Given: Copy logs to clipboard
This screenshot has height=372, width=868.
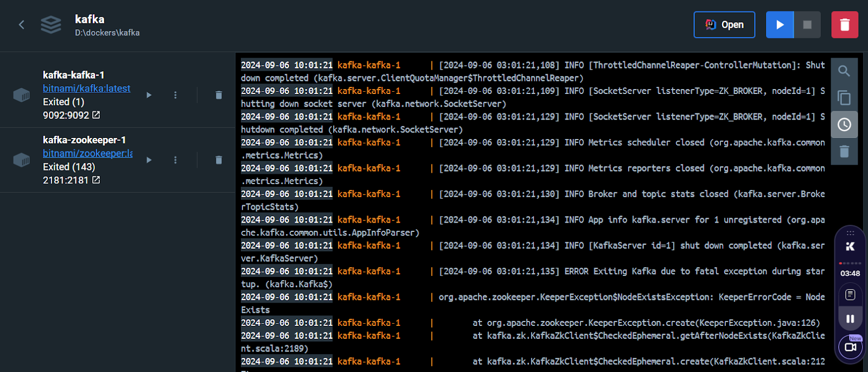Looking at the screenshot, I should 844,98.
